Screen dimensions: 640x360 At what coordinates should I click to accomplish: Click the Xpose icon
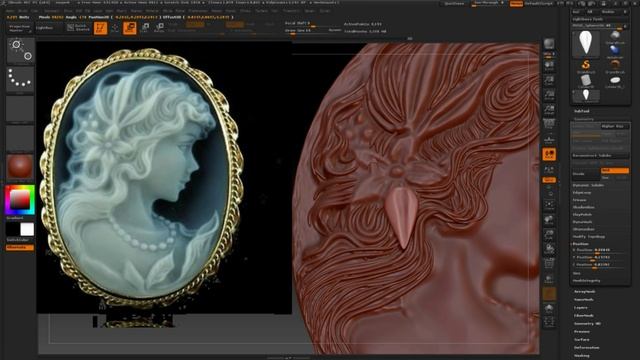(549, 322)
